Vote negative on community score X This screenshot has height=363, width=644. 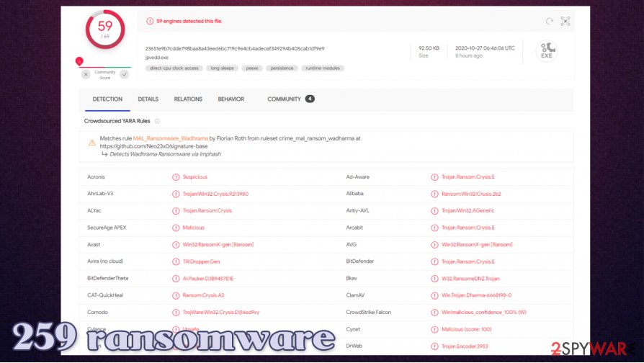[86, 74]
